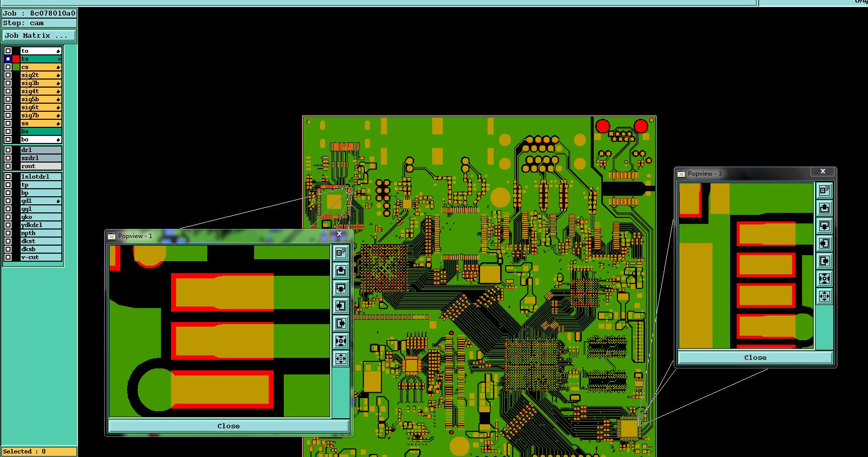Click the hand marker on the bo layer

[x=58, y=139]
